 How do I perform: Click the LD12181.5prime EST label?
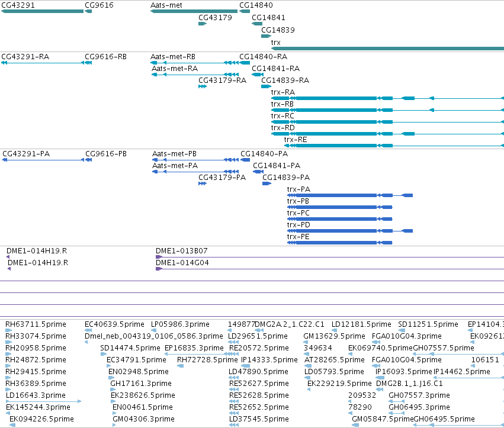pos(361,324)
